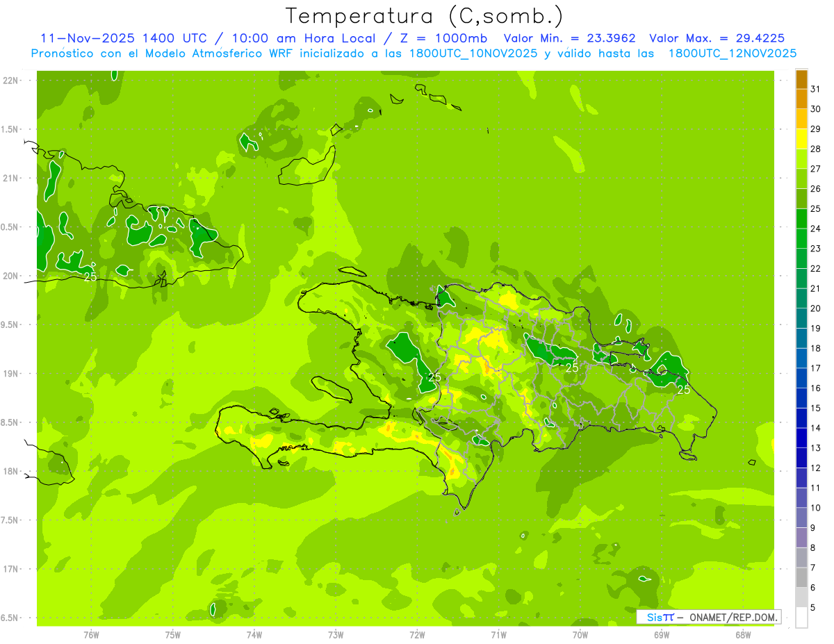The image size is (834, 644).
Task: Click the 76W longitude label
Action: pyautogui.click(x=91, y=634)
